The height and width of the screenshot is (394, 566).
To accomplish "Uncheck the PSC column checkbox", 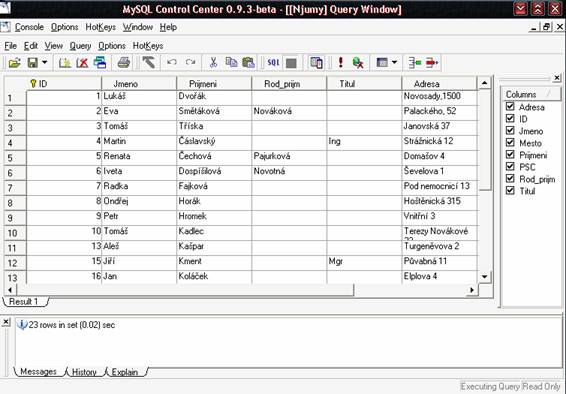I will click(x=510, y=167).
